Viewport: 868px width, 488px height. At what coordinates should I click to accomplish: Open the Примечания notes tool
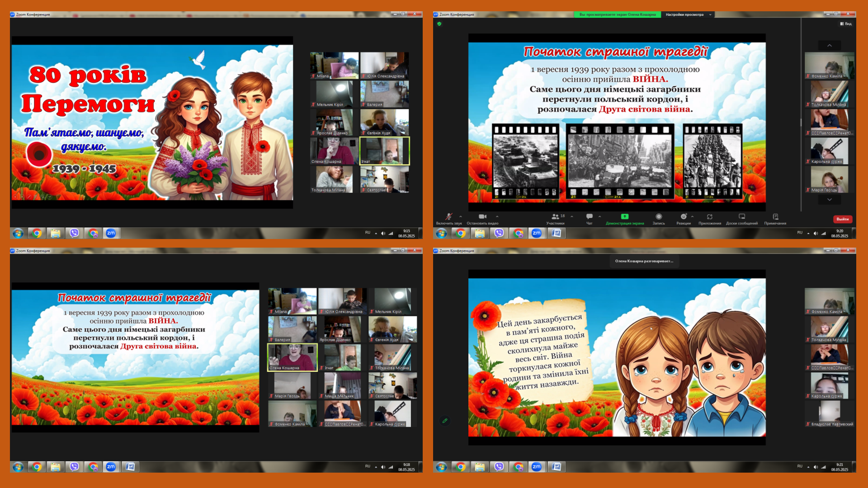(x=775, y=219)
